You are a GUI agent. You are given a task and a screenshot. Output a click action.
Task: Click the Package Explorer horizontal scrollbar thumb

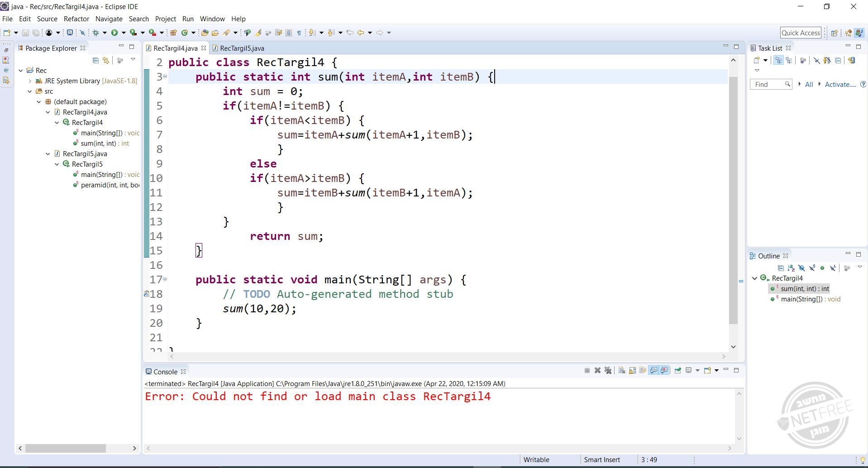coord(66,448)
